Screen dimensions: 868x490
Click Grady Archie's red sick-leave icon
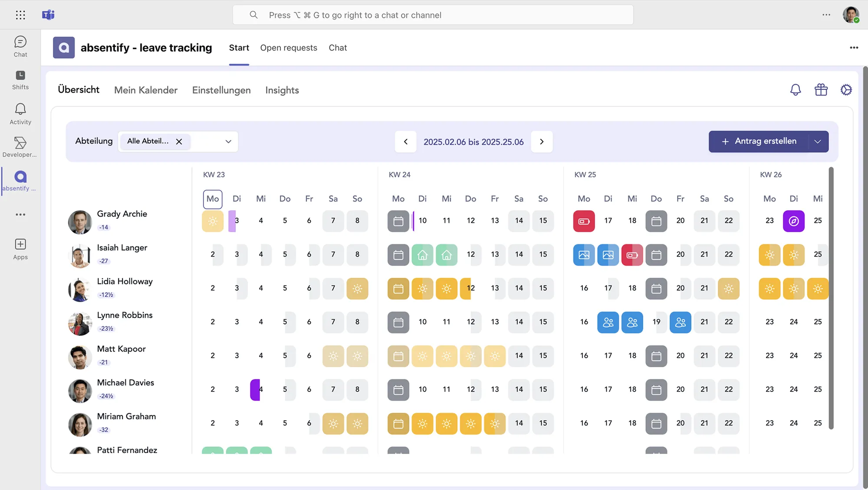(x=584, y=221)
